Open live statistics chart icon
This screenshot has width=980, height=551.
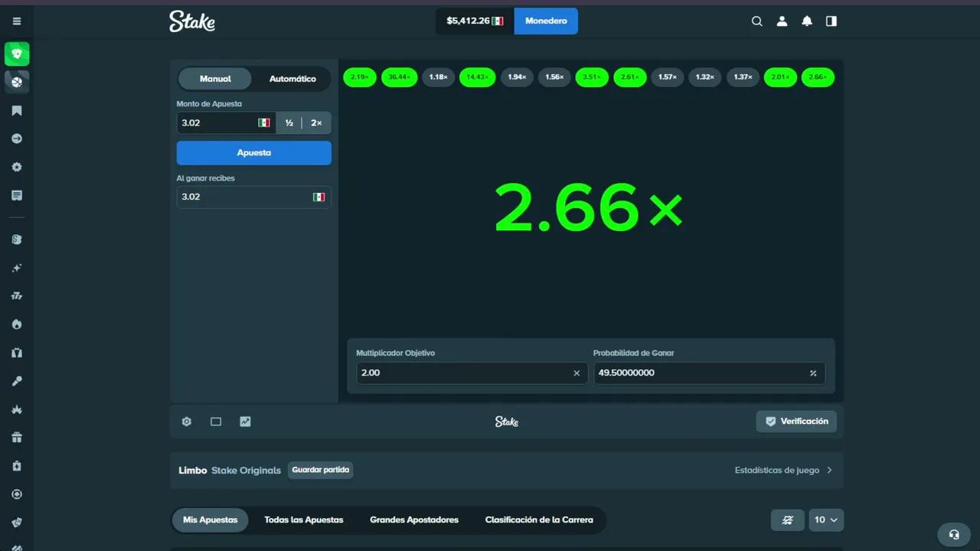[245, 422]
